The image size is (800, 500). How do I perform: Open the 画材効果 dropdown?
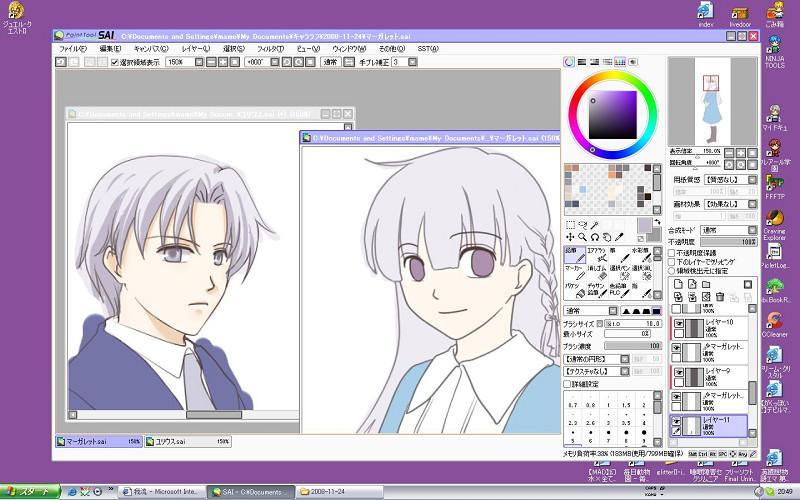pos(753,204)
